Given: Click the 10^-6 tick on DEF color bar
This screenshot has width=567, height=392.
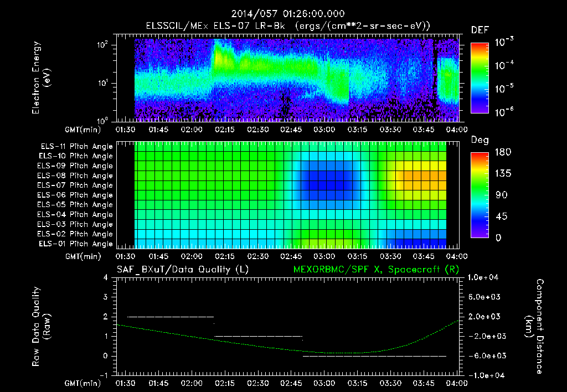Looking at the screenshot, I should click(x=504, y=112).
